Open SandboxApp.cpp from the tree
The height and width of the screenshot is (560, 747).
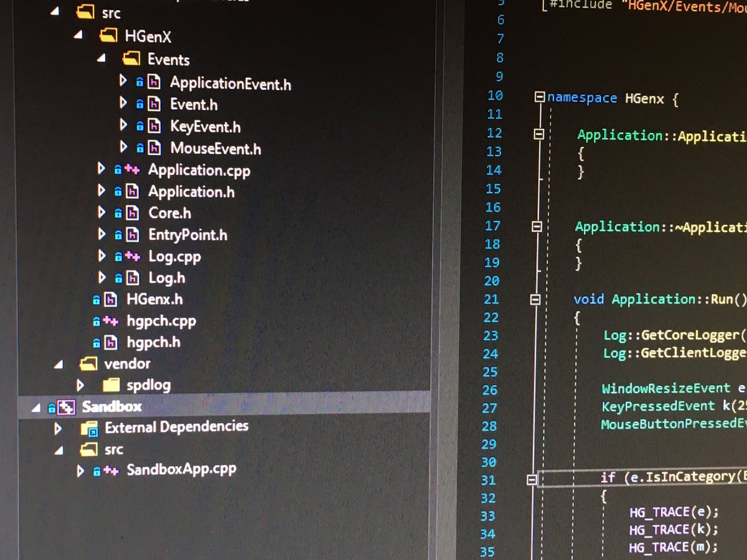point(181,469)
